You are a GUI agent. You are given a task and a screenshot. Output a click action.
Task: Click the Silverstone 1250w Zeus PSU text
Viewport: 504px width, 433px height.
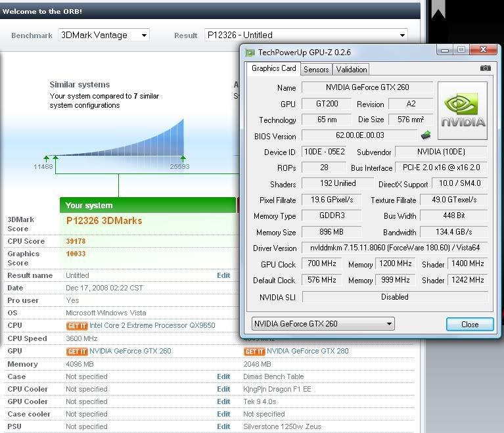[282, 426]
